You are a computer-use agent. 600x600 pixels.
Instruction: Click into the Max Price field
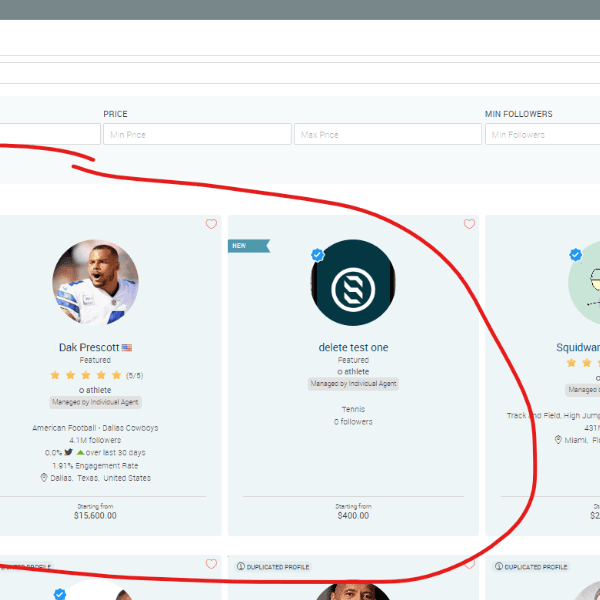tap(387, 134)
